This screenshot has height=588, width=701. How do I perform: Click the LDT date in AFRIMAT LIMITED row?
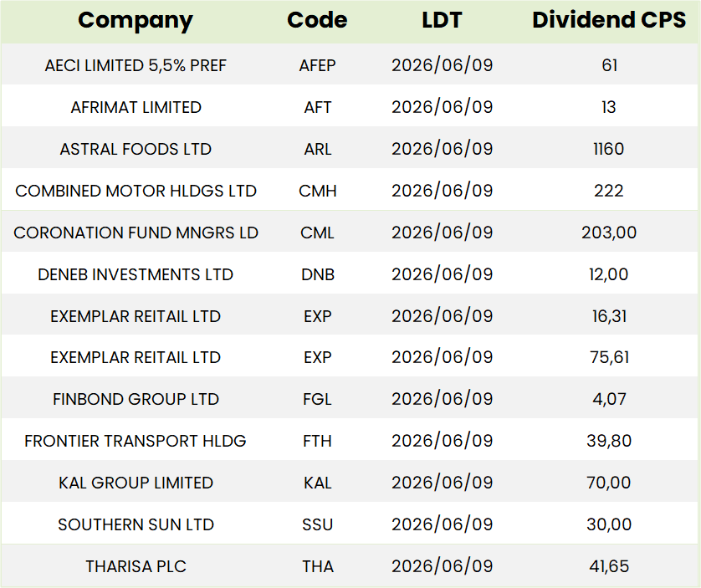pyautogui.click(x=442, y=107)
